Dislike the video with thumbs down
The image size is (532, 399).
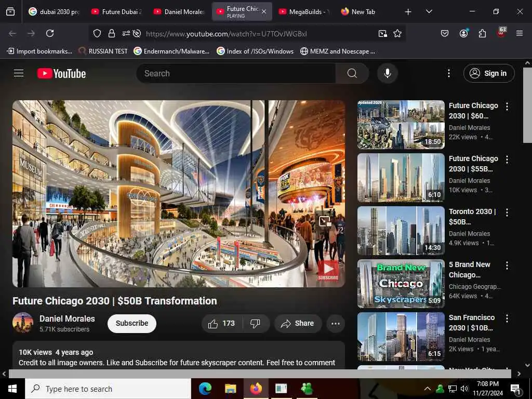pos(255,323)
